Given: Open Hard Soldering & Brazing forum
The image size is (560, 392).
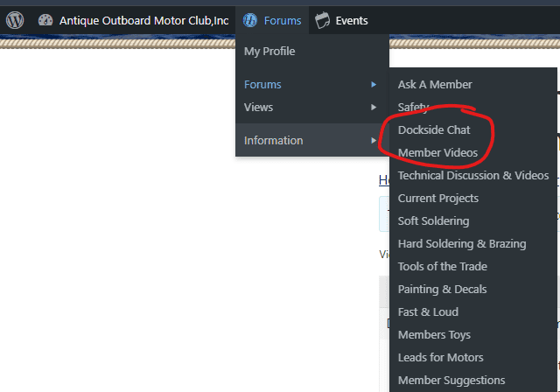Looking at the screenshot, I should click(462, 244).
